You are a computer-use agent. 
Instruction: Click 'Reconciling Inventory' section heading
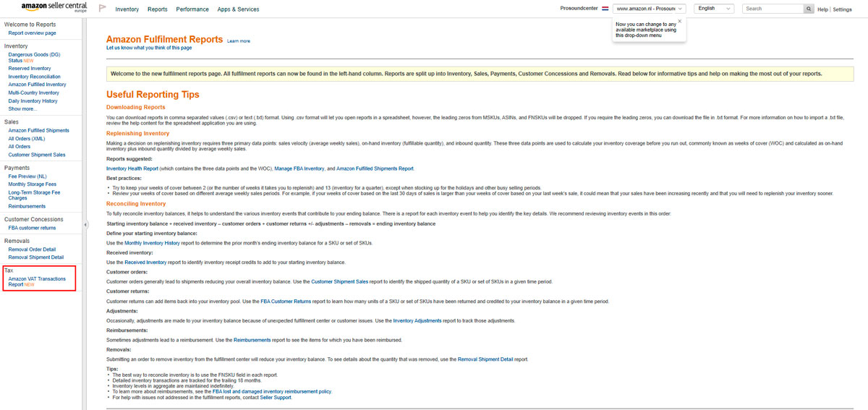[136, 204]
